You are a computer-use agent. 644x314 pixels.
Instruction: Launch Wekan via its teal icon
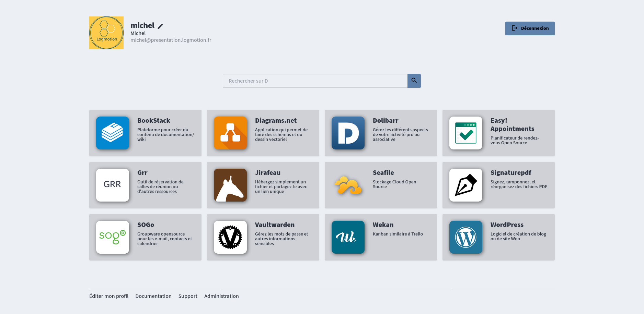348,237
